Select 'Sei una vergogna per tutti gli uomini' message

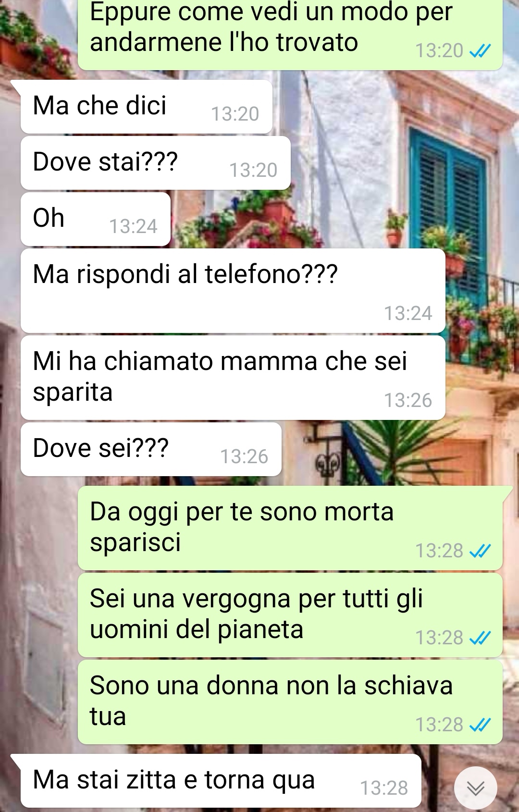pyautogui.click(x=290, y=615)
